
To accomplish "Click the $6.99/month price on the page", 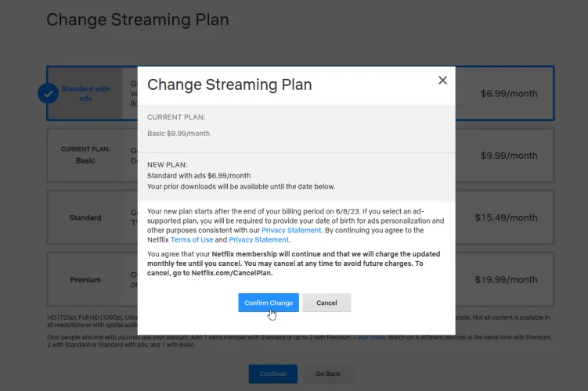I will pyautogui.click(x=510, y=93).
